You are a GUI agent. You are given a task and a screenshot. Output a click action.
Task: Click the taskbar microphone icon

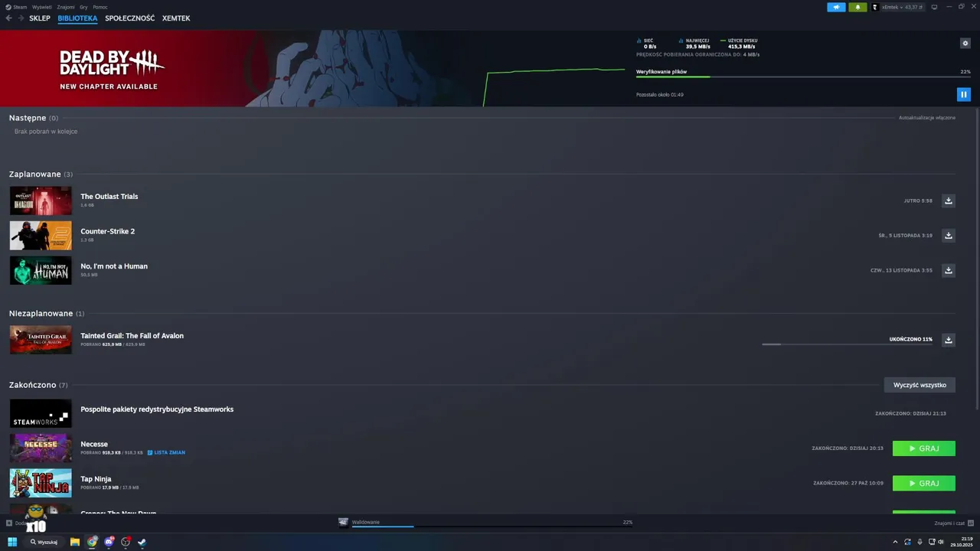click(920, 542)
